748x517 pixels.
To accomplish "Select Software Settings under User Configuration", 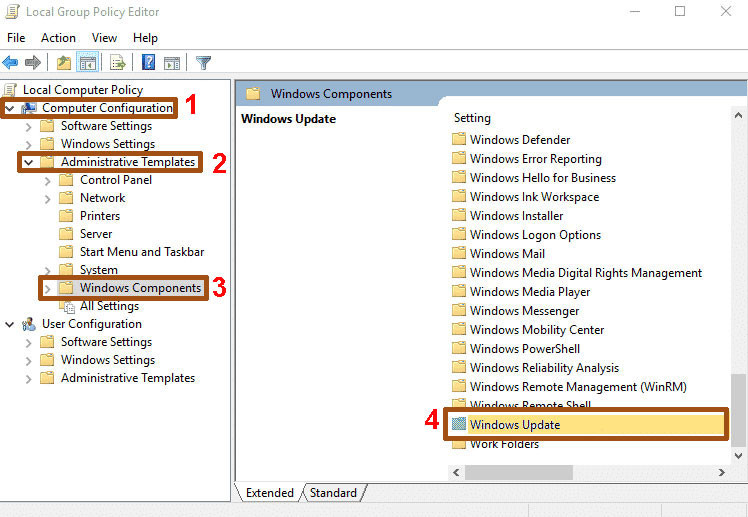I will [106, 342].
